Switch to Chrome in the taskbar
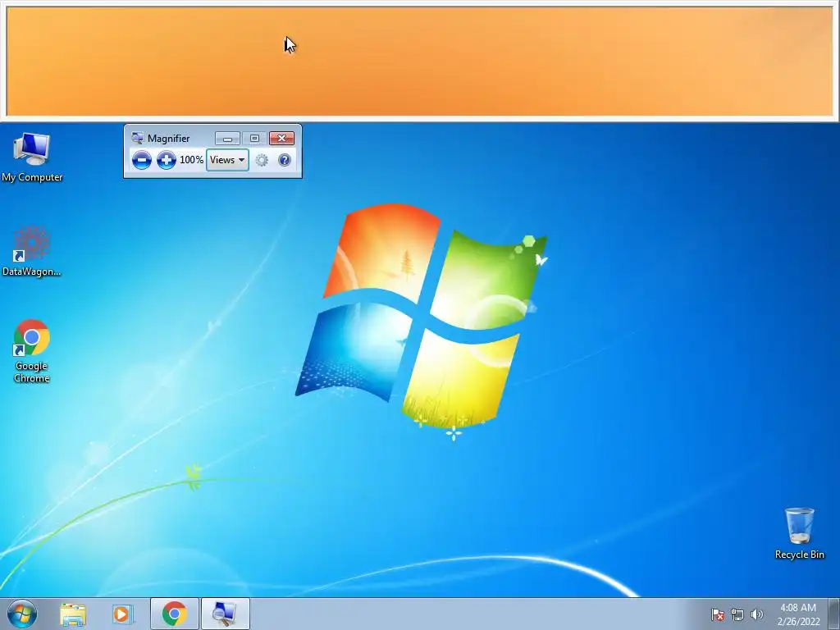The image size is (840, 630). click(175, 614)
